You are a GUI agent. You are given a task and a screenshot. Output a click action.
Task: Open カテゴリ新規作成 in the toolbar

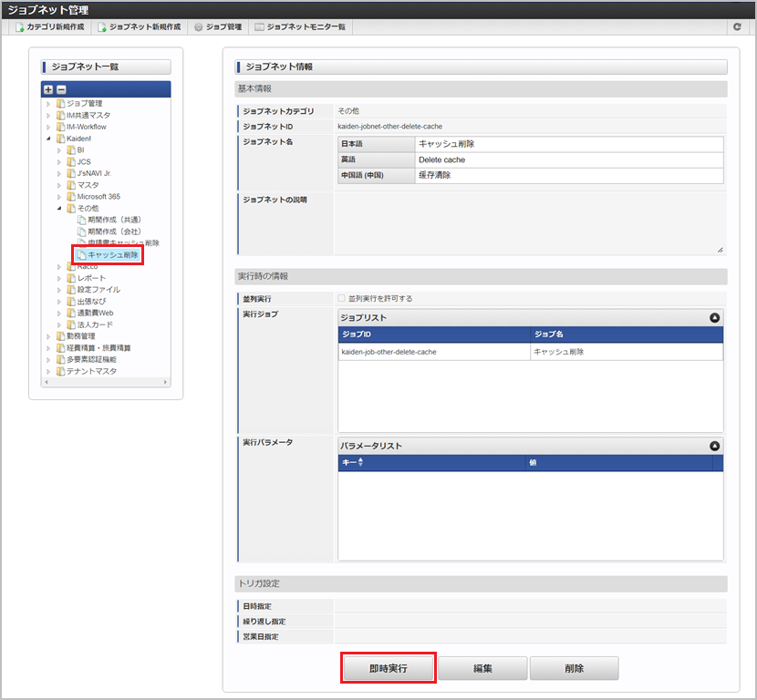(50, 27)
